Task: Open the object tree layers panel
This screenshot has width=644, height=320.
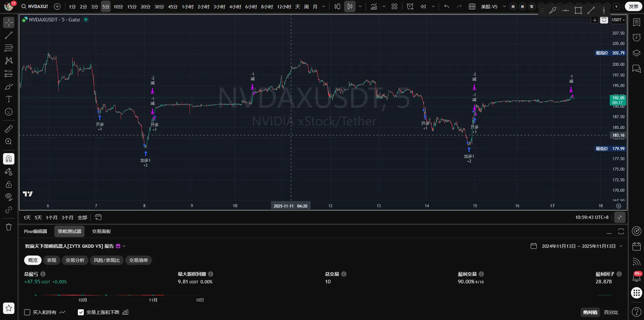Action: click(x=636, y=53)
